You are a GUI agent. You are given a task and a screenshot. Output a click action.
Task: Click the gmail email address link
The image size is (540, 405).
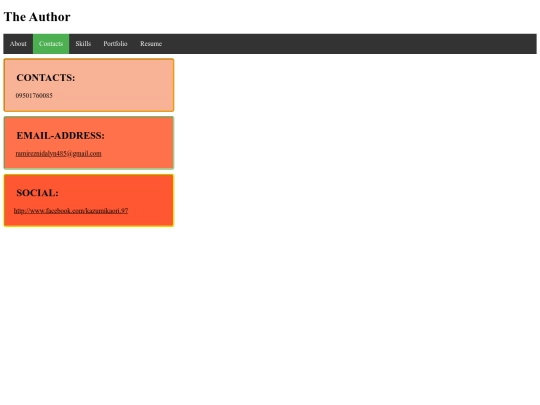click(x=59, y=154)
